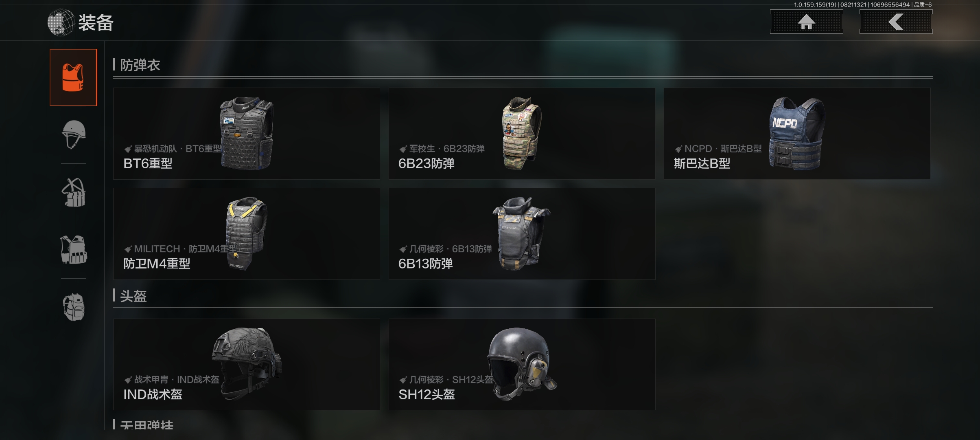Pick the 6B13防弹 armor card
Image resolution: width=980 pixels, height=440 pixels.
coord(522,234)
